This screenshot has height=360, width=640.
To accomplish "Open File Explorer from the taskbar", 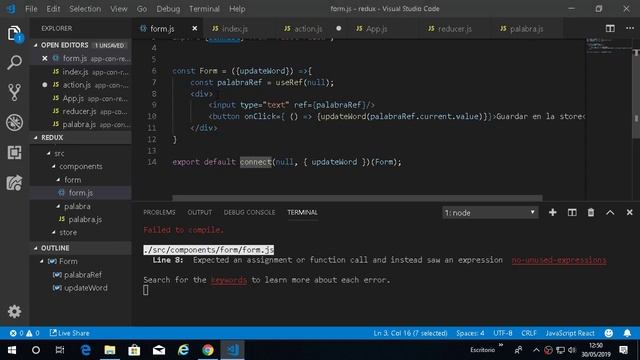I will pyautogui.click(x=110, y=350).
